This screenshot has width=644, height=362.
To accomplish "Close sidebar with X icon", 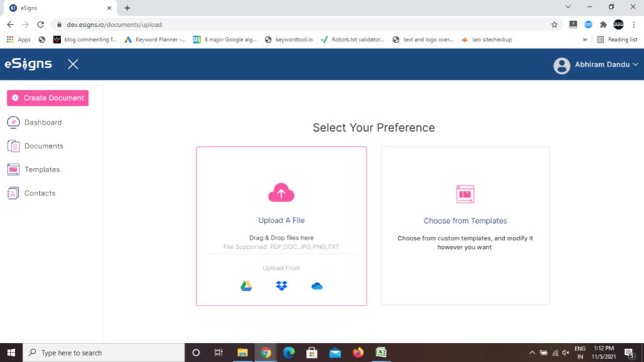I will (72, 64).
